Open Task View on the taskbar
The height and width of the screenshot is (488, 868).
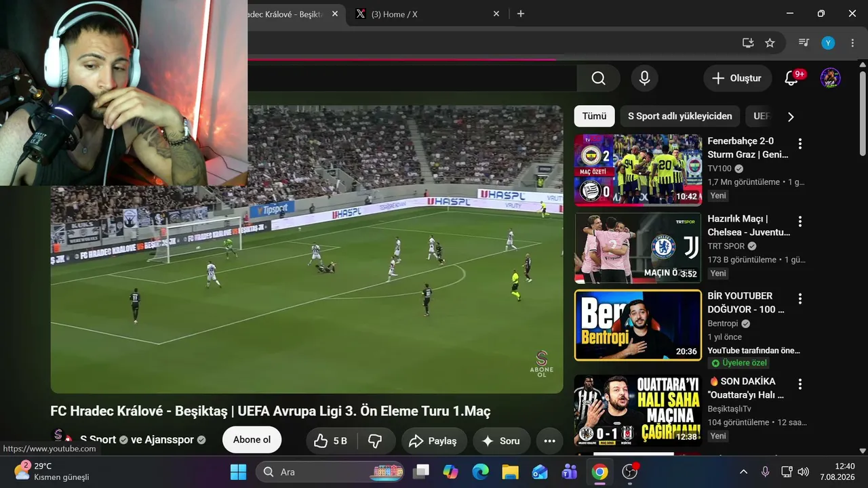(422, 472)
